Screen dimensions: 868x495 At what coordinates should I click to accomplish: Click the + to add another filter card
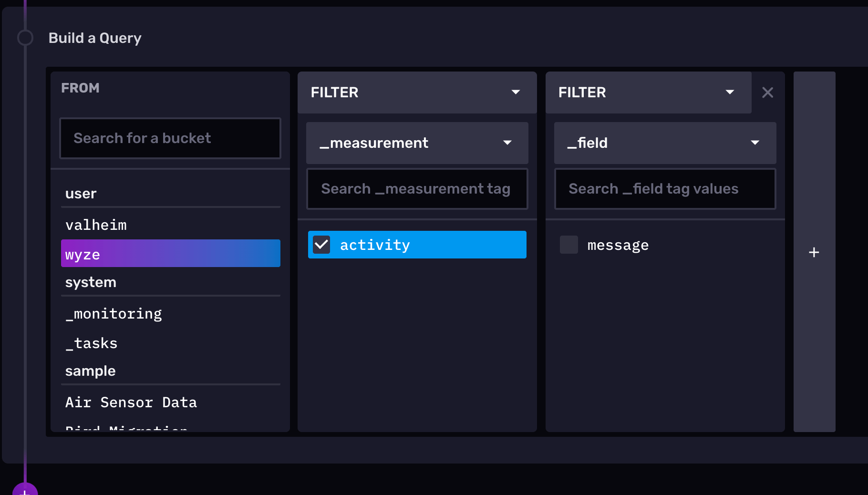[x=813, y=252]
